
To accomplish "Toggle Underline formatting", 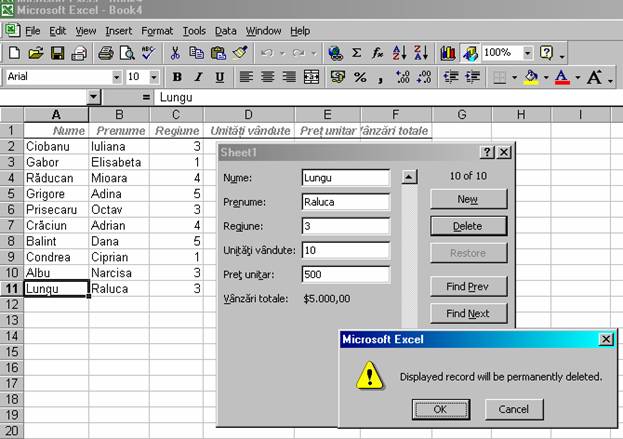I will coord(217,77).
